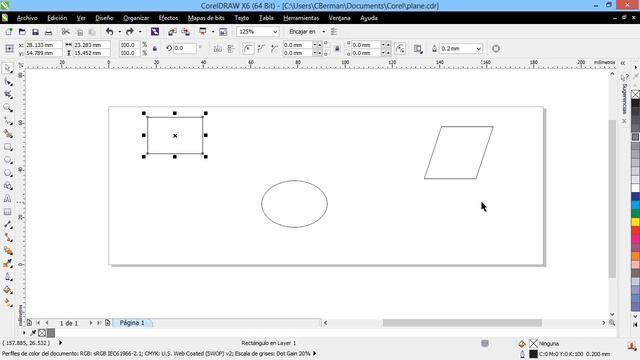Click the horizontal scrollbar thumb
Viewport: 640px width, 360px height.
[x=462, y=323]
